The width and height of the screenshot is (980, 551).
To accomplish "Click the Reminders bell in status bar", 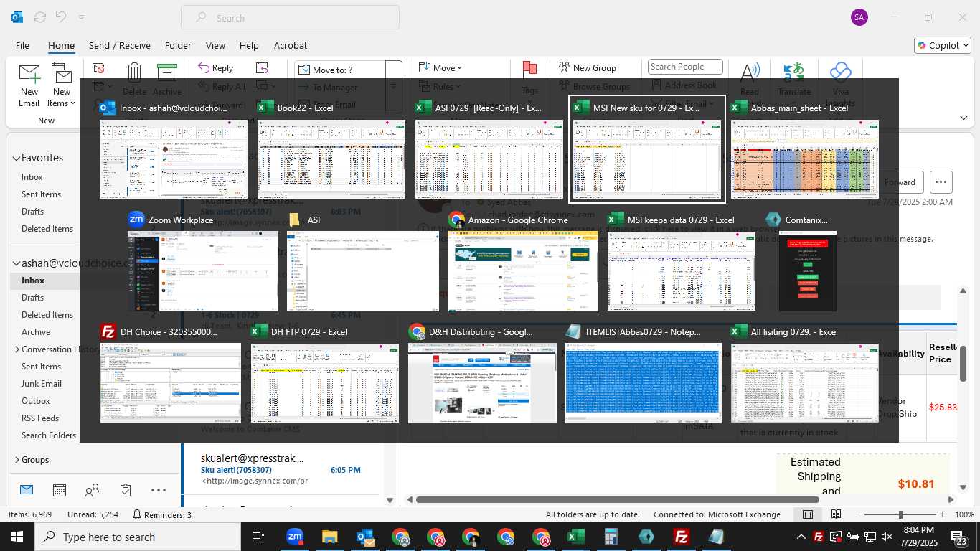I will pyautogui.click(x=137, y=514).
